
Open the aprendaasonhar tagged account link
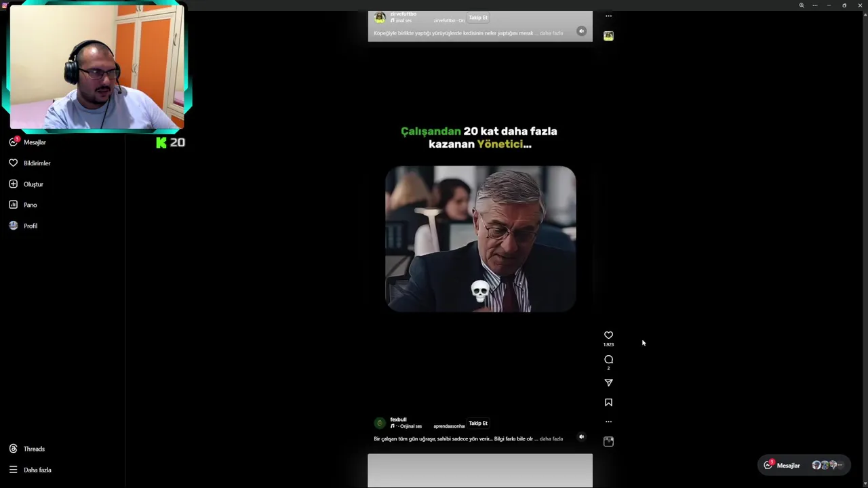[x=449, y=426]
